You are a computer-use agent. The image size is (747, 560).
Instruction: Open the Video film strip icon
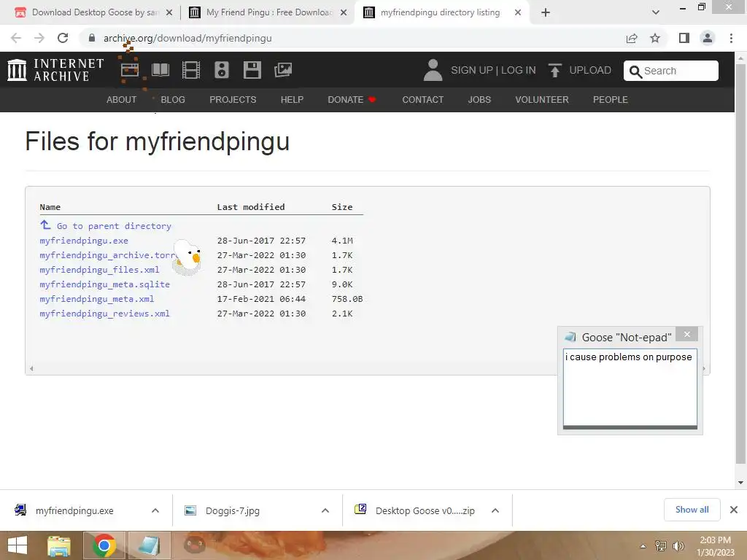[191, 70]
